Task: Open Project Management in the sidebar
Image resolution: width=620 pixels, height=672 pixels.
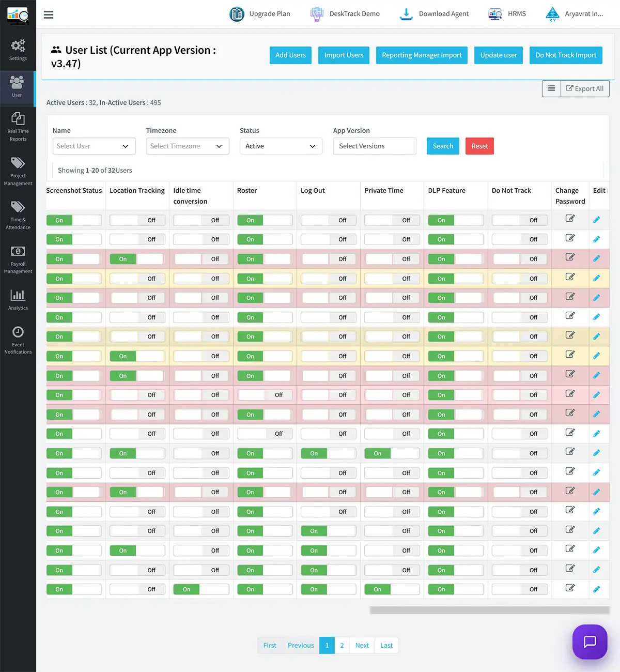Action: [x=18, y=171]
